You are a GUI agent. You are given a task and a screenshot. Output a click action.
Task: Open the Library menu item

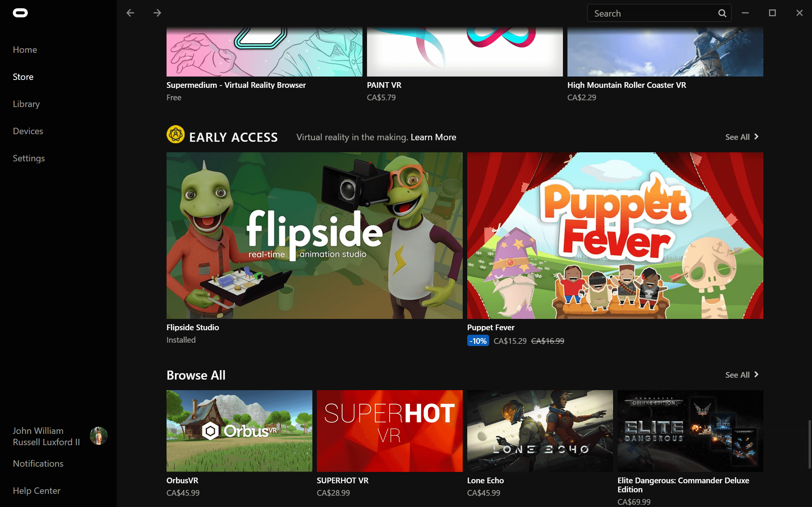pos(26,104)
